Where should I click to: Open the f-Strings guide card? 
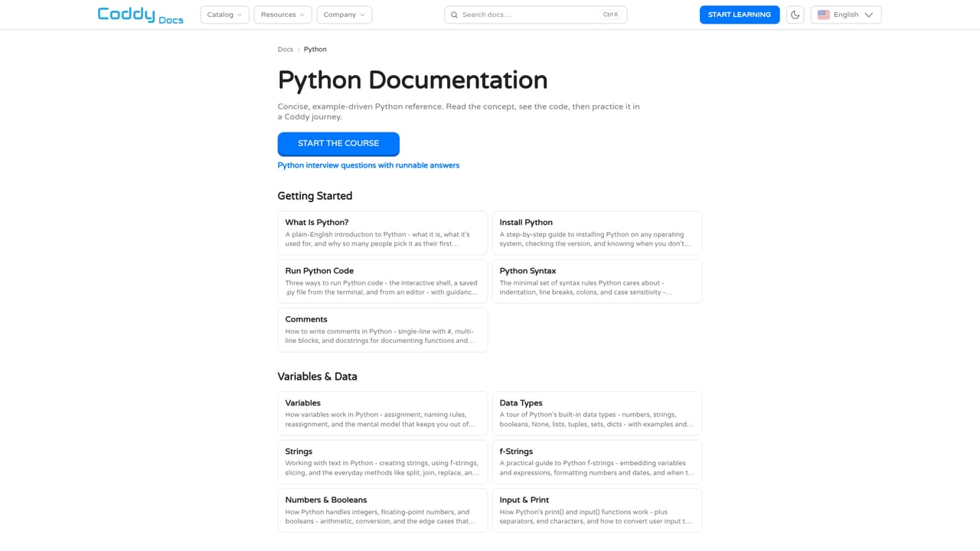597,462
